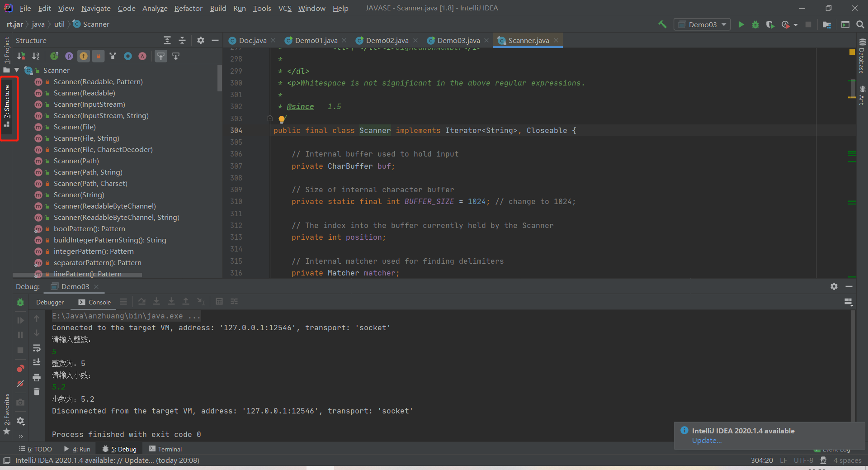Open Debug panel settings gear in left strip
This screenshot has height=470, width=868.
pyautogui.click(x=20, y=421)
